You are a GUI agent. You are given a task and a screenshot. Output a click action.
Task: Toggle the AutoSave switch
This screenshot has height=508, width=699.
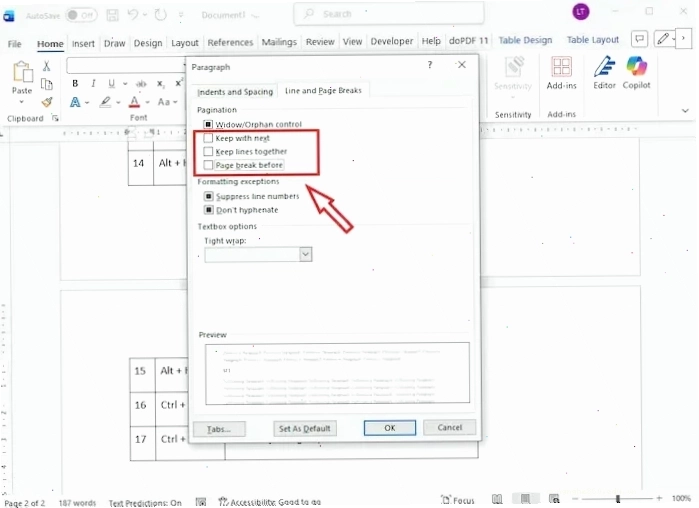(81, 15)
